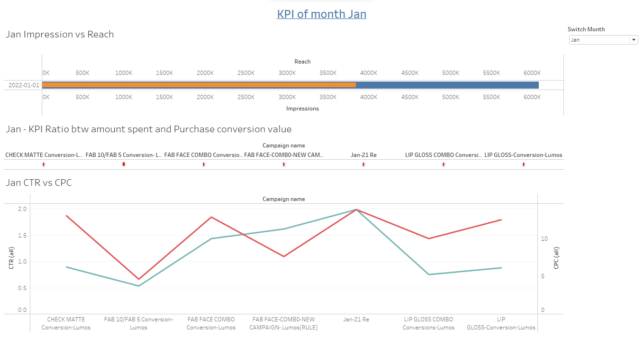Click the Jan CTR vs CPC chart title

[x=39, y=183]
